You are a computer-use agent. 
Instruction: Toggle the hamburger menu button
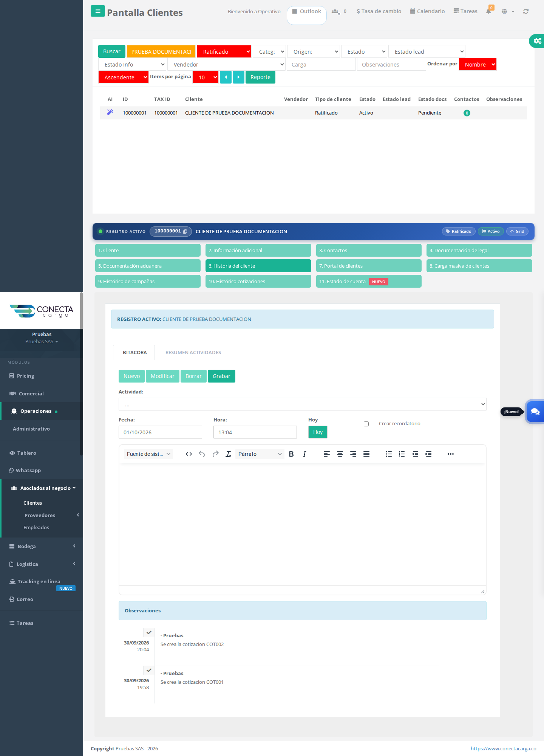[x=97, y=11]
